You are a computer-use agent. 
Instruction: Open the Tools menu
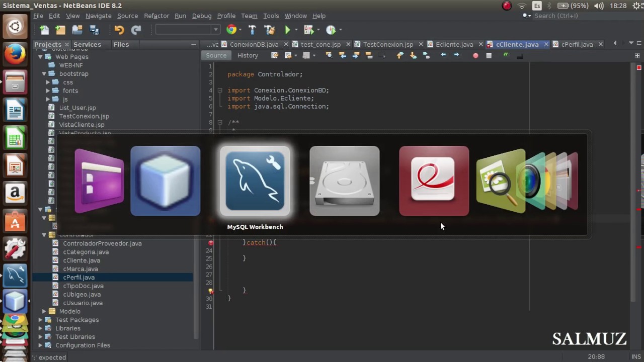click(271, 16)
